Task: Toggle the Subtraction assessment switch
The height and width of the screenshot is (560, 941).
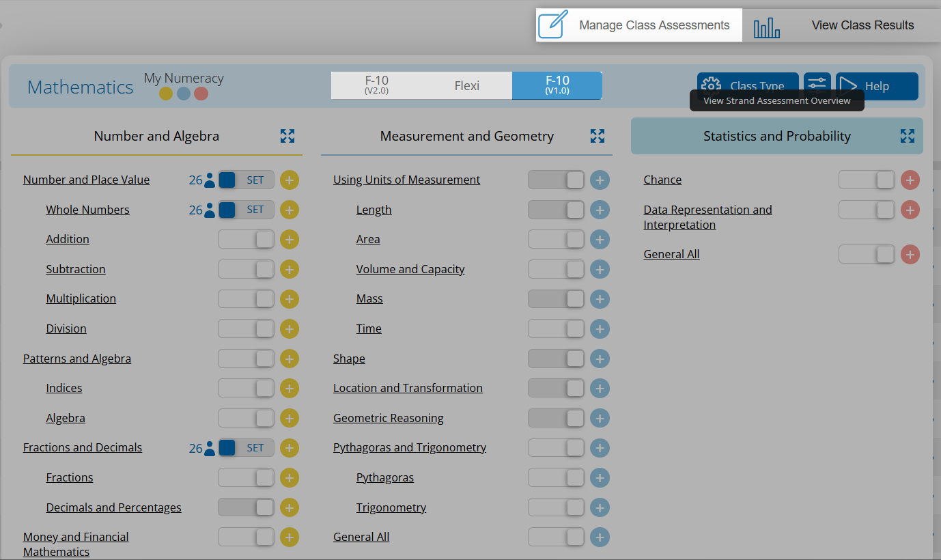Action: pos(246,269)
